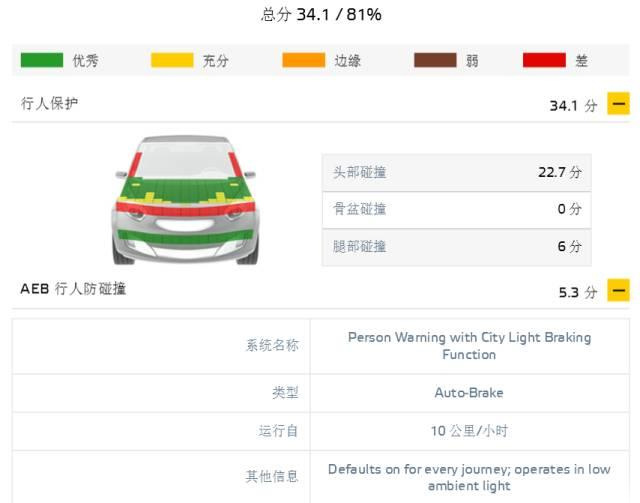This screenshot has width=640, height=503.
Task: Click the Person Warning system name cell
Action: click(469, 346)
